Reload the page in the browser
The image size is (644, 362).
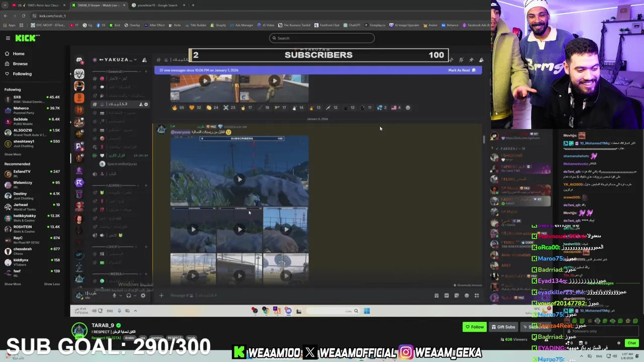point(24,16)
